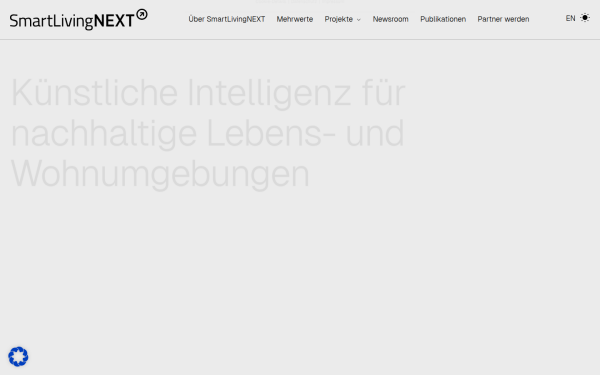Switch language to EN
This screenshot has height=375, width=600.
coord(570,18)
